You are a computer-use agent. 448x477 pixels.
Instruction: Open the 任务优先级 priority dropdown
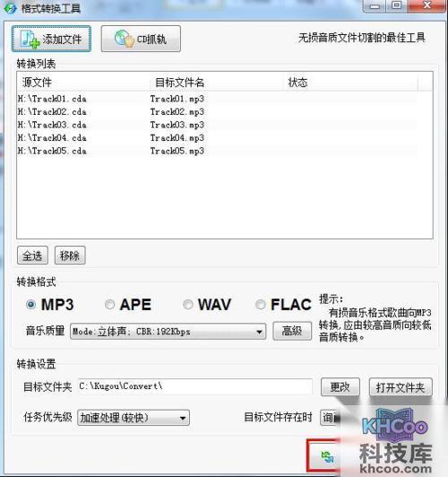click(x=134, y=418)
